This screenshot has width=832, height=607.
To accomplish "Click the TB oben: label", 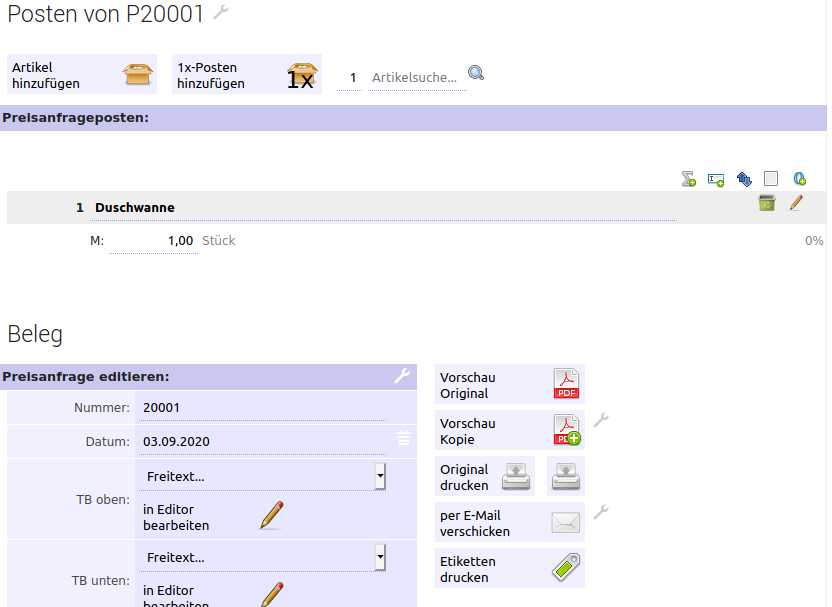I will tap(103, 500).
